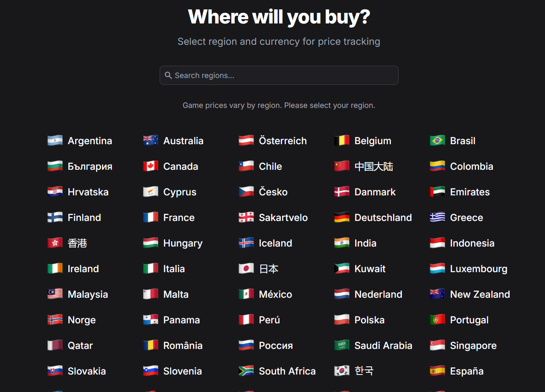Select the Cyprus flag icon
545x392 pixels.
[x=151, y=192]
